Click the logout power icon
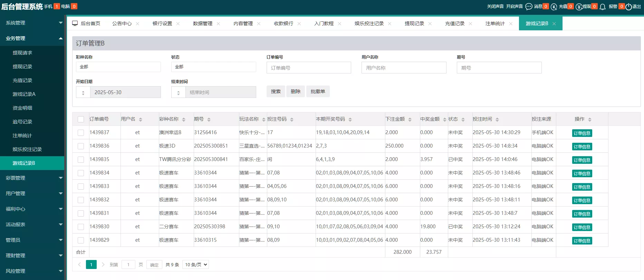 pos(628,7)
